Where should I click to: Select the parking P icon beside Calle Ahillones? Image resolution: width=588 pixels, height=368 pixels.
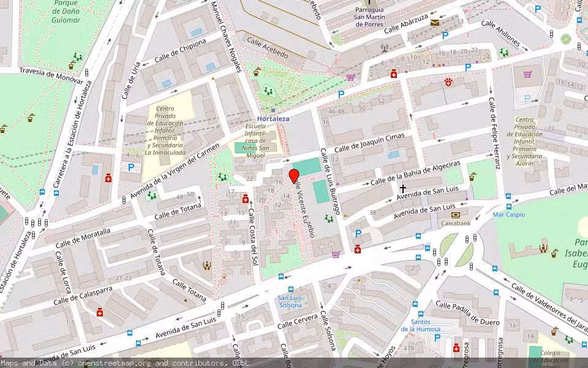[x=467, y=67]
